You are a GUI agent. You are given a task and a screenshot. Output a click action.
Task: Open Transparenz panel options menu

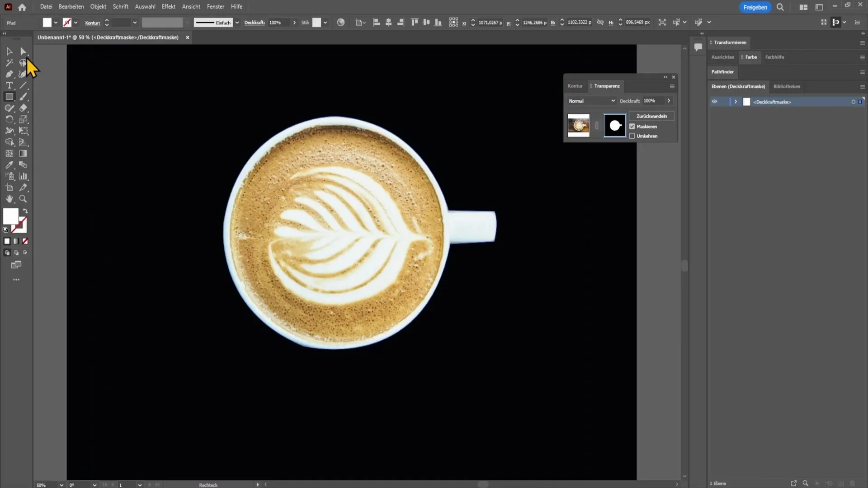tap(672, 86)
